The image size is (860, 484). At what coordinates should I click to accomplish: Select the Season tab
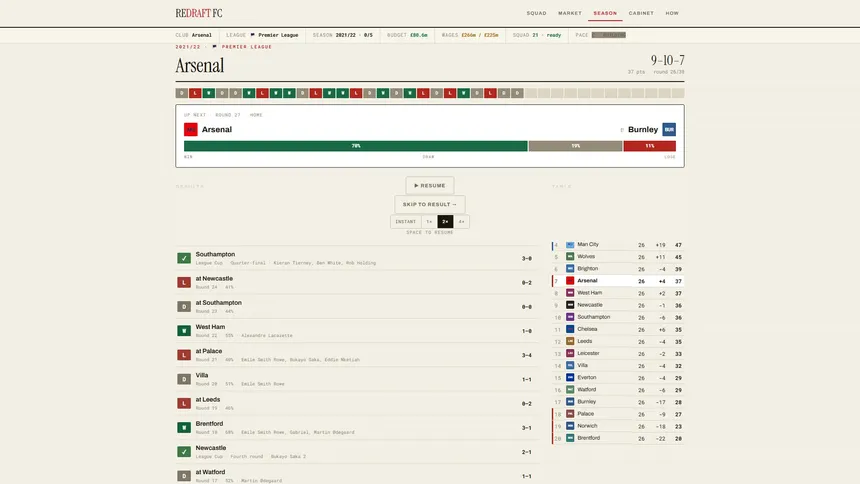(x=605, y=13)
